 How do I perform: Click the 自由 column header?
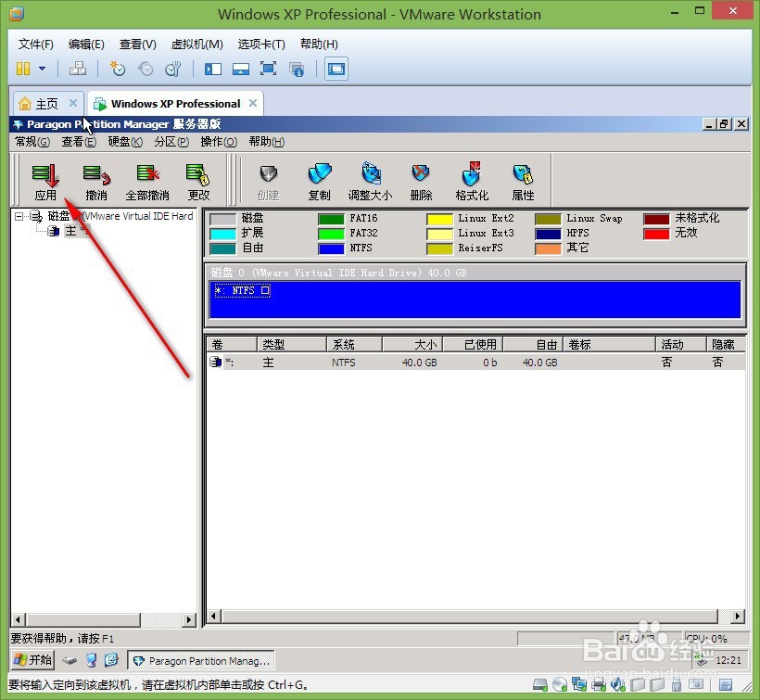[x=533, y=344]
